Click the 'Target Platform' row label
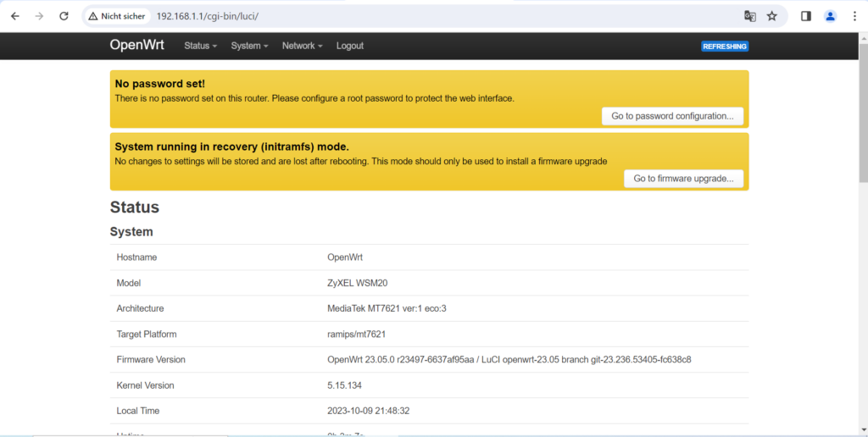This screenshot has width=868, height=437. (147, 335)
